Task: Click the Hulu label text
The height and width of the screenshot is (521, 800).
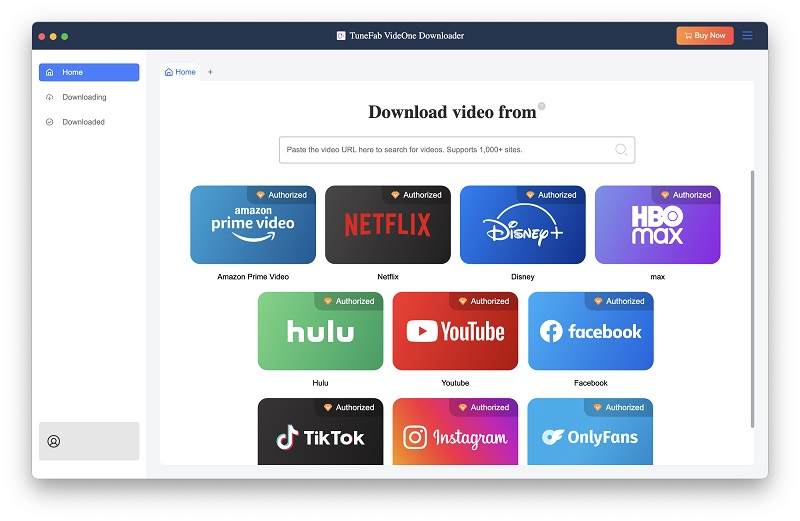Action: click(320, 383)
